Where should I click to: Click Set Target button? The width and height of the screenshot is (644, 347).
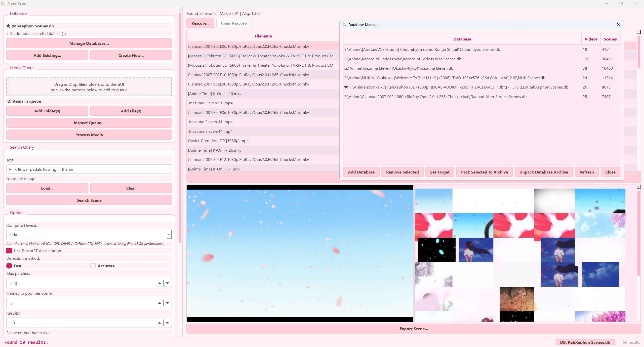tap(439, 172)
